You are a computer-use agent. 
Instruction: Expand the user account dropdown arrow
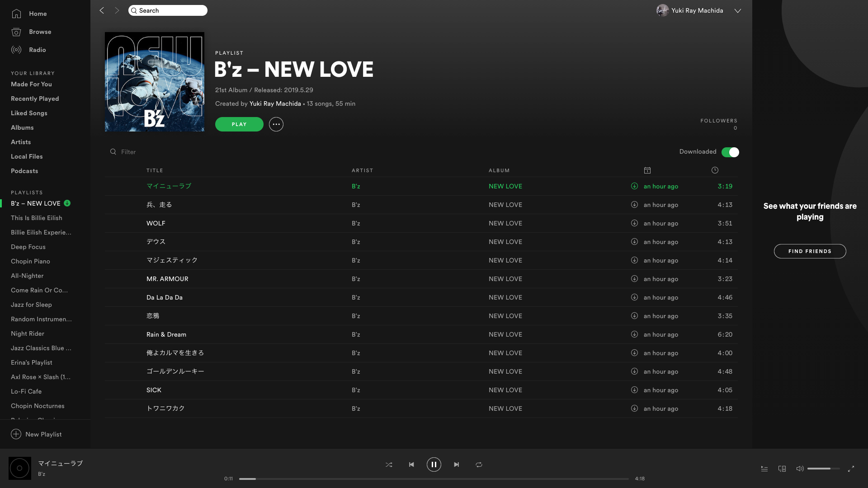(x=738, y=11)
